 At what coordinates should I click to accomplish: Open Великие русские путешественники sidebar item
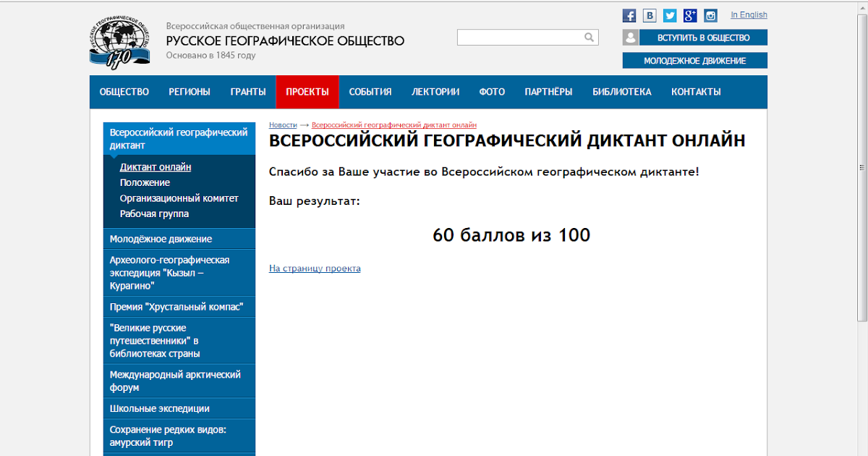(179, 341)
